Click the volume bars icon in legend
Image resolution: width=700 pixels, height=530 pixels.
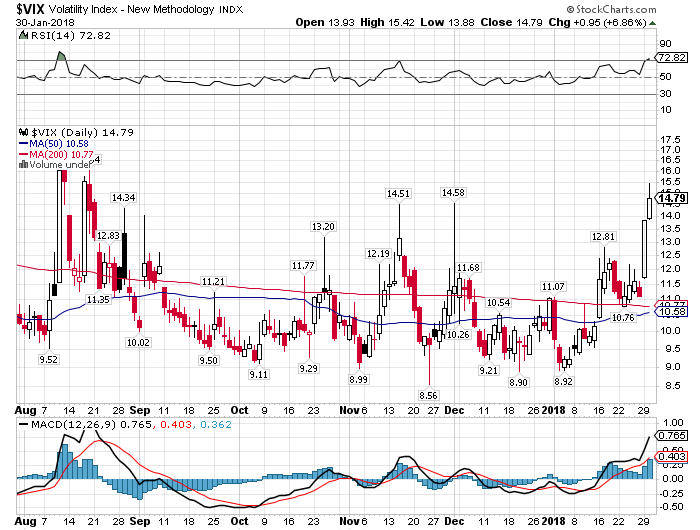pos(23,165)
